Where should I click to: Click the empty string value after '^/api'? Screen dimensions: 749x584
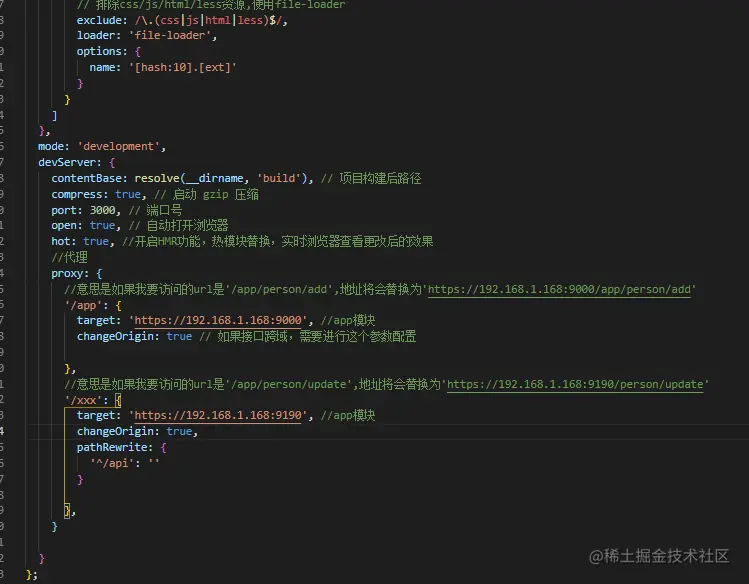pyautogui.click(x=154, y=463)
